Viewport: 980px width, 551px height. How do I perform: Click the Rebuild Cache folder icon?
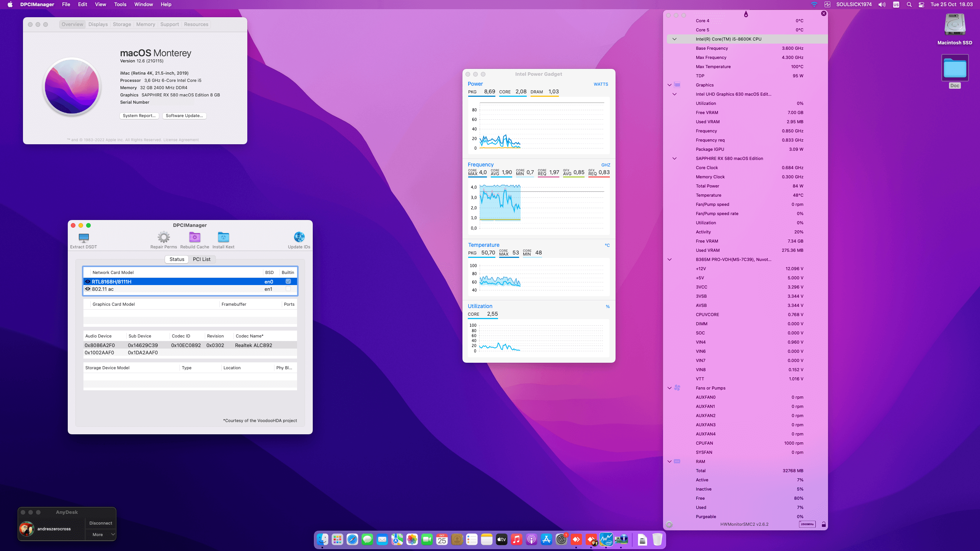pyautogui.click(x=195, y=238)
